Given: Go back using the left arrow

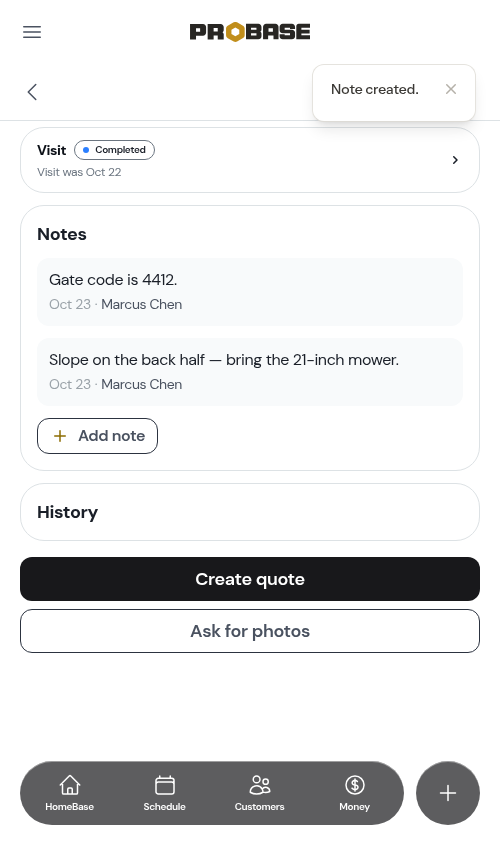Looking at the screenshot, I should [32, 92].
